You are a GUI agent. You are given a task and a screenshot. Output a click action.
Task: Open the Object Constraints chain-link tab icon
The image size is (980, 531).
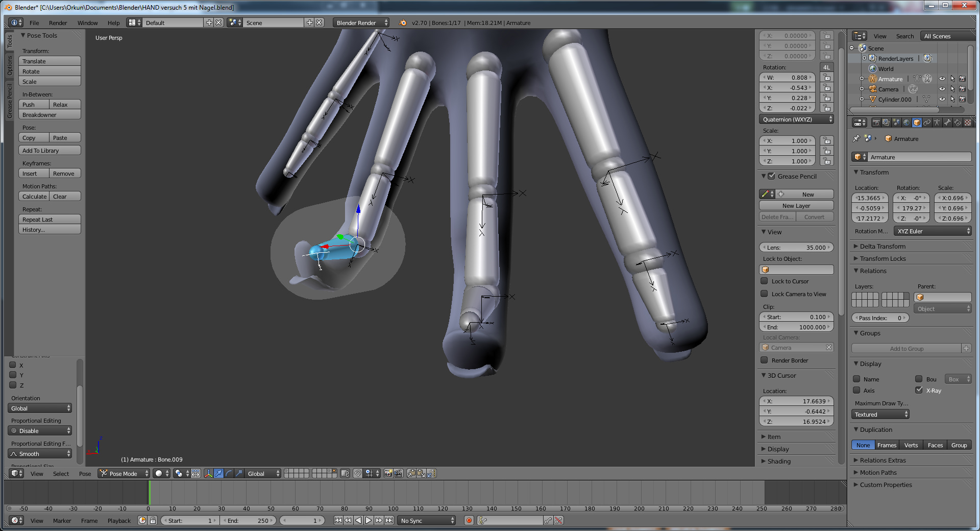pos(927,123)
